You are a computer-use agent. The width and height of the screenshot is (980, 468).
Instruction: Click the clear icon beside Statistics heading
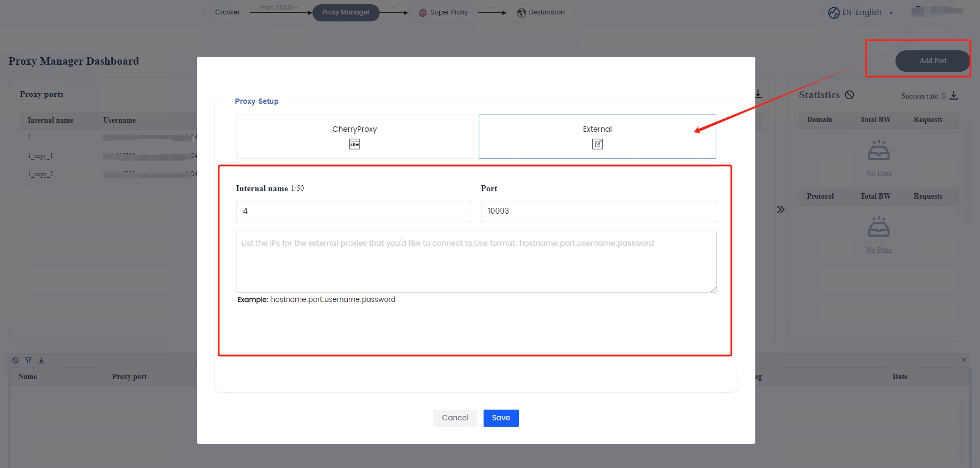(849, 95)
